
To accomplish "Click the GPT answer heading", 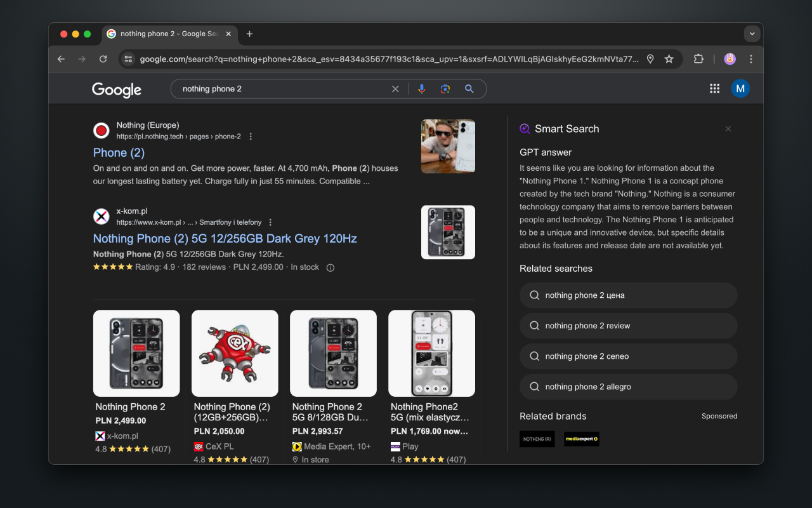I will pos(546,152).
